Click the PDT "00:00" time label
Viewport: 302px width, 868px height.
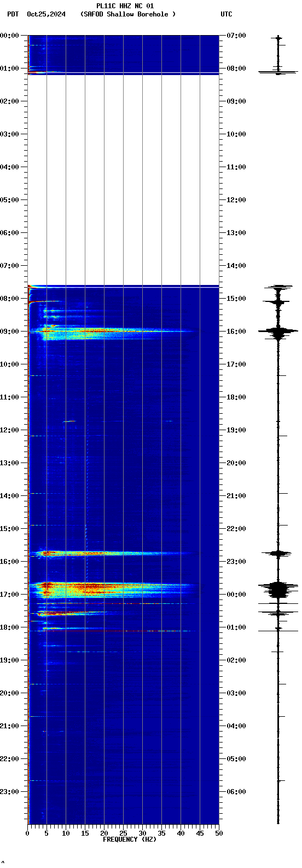click(x=9, y=36)
